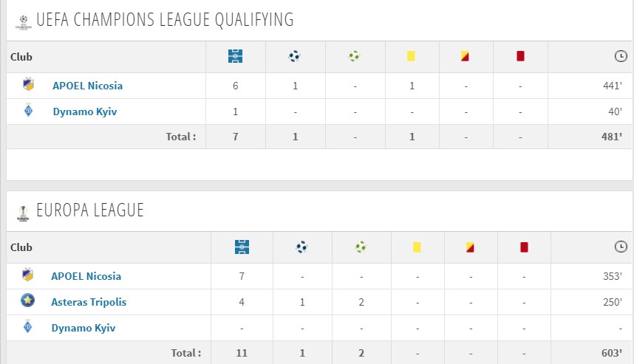
Task: Click the UEFA Champions League Qualifying heading
Action: click(165, 20)
